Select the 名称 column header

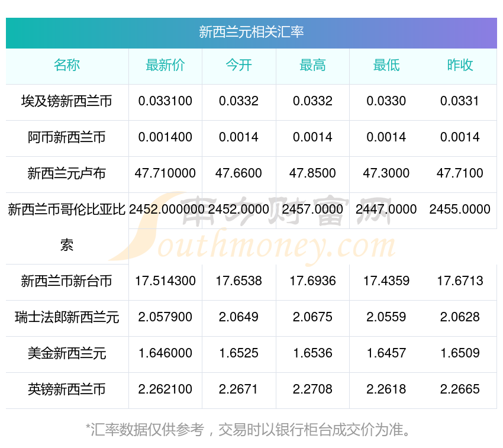[67, 65]
